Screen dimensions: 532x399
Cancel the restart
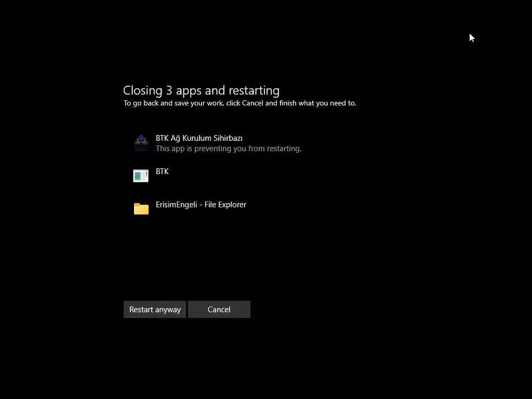219,310
